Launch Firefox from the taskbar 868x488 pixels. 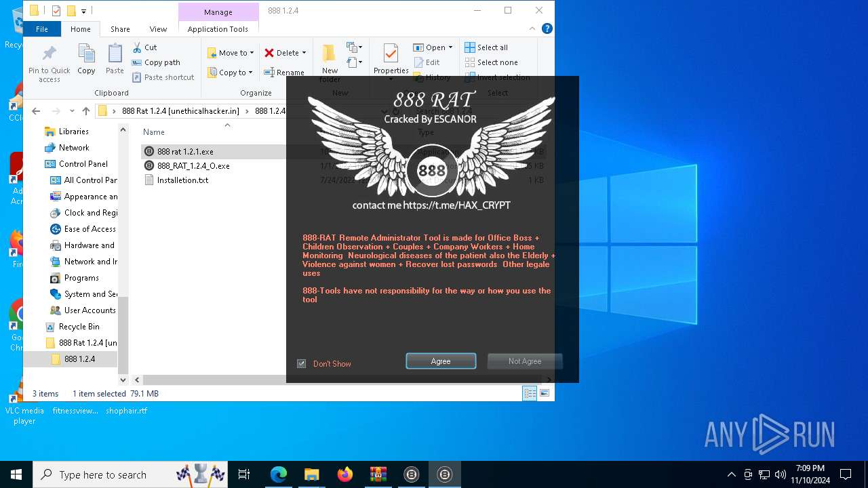coord(345,474)
